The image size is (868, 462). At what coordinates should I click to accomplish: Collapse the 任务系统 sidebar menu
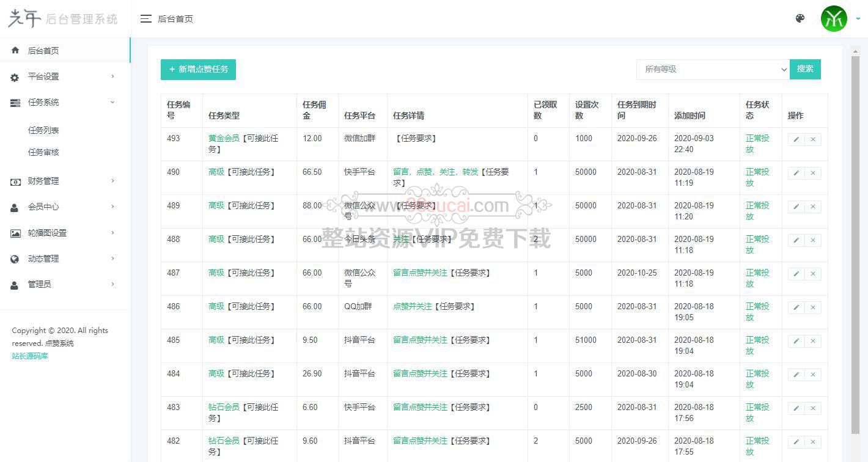pos(64,103)
